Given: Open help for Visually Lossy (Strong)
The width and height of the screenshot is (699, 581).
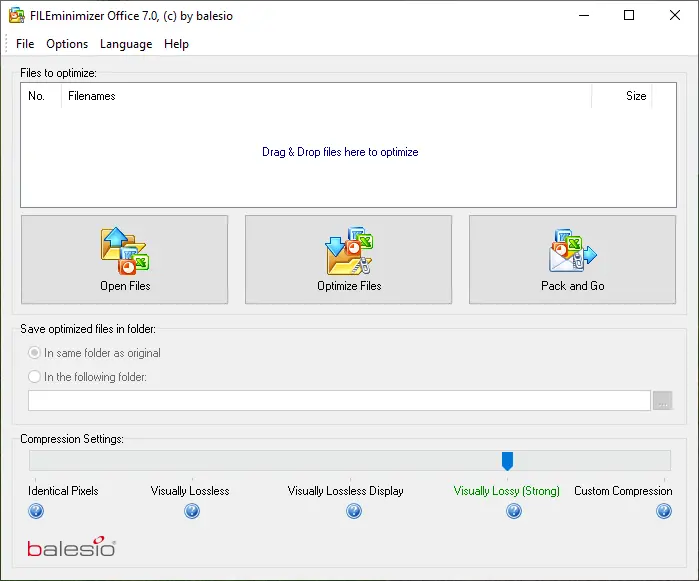Looking at the screenshot, I should [x=514, y=511].
